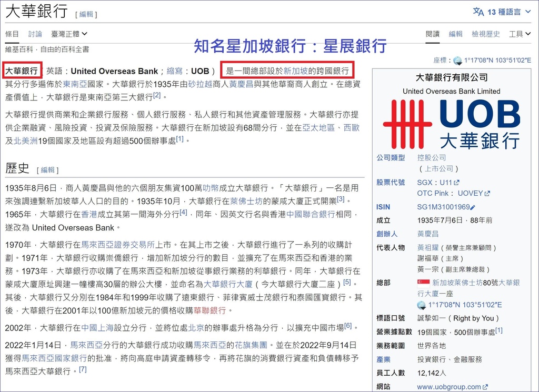Switch to the 討論 discussion tab
This screenshot has height=392, width=539.
35,34
